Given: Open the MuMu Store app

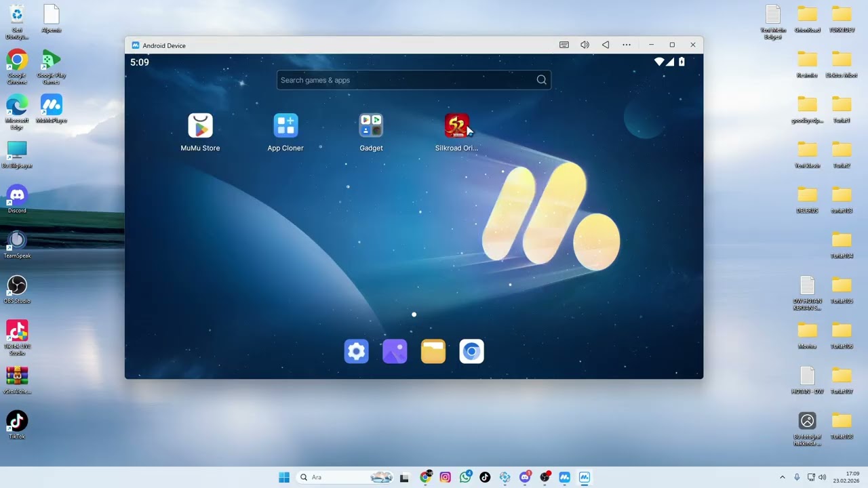Looking at the screenshot, I should [x=200, y=126].
